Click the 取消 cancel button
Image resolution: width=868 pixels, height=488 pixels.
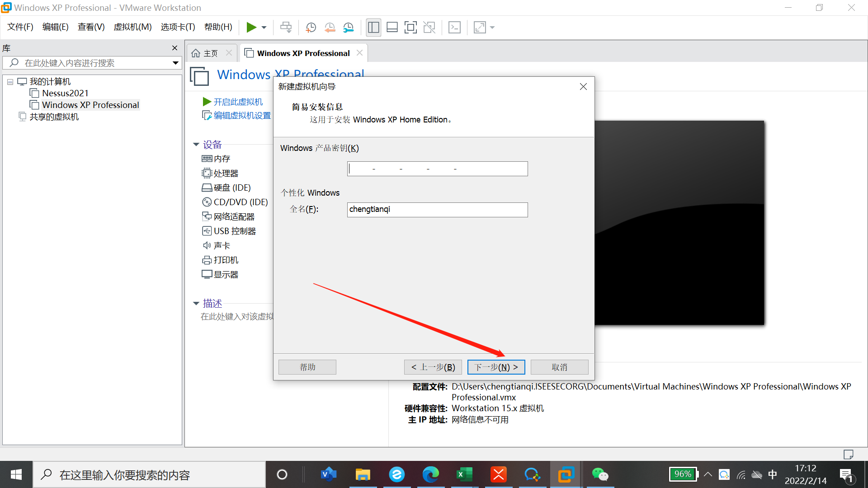560,367
